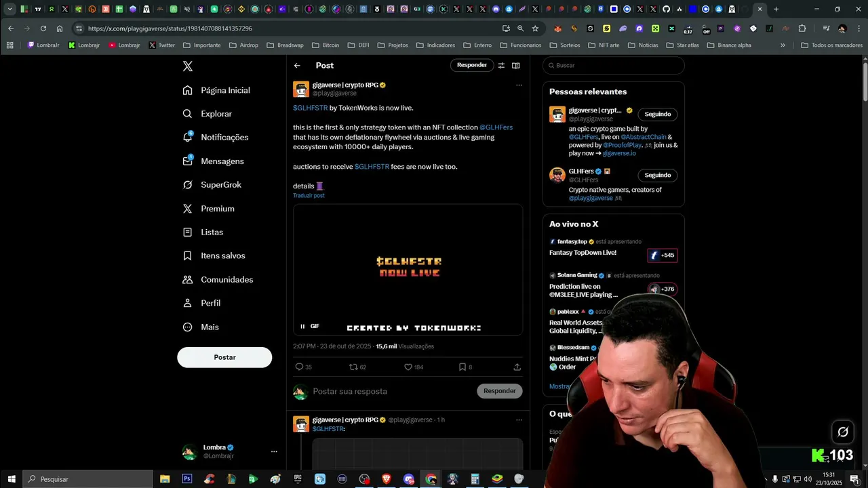Open Brave browser in taskbar
Viewport: 868px width, 488px height.
(387, 479)
